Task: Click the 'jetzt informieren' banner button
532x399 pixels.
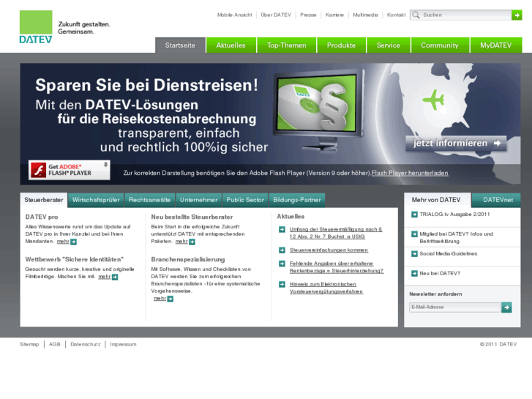Action: 456,143
